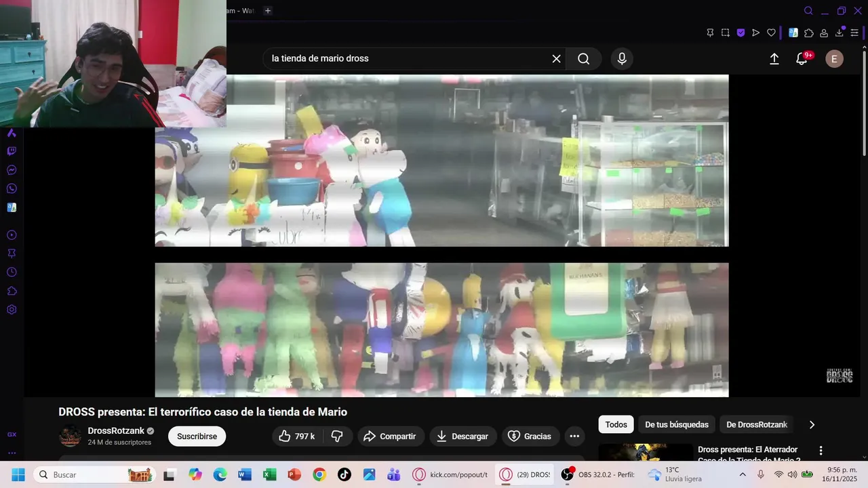Open Extensions cube in sidebar
Viewport: 868px width, 488px height.
click(x=12, y=291)
